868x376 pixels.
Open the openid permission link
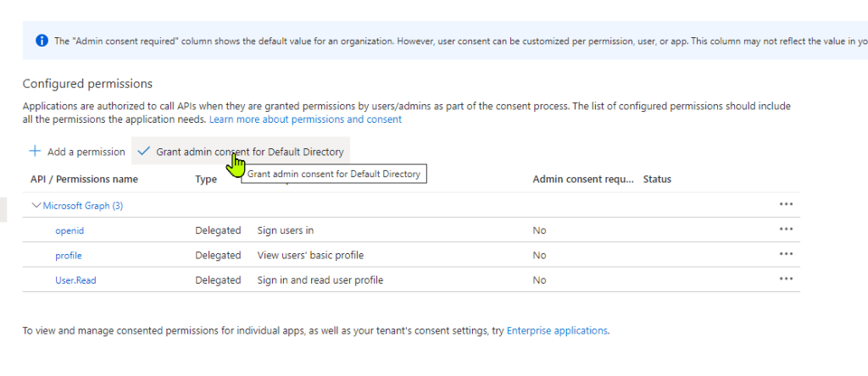[x=70, y=230]
